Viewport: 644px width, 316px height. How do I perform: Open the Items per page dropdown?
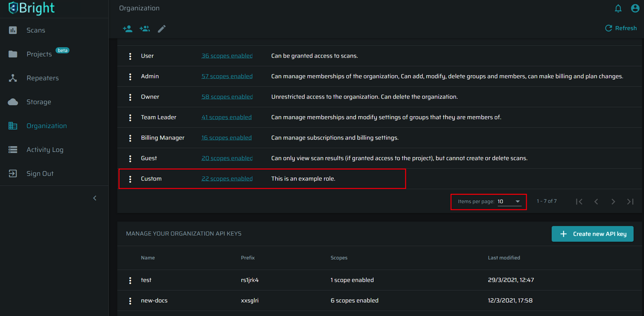[x=509, y=201]
